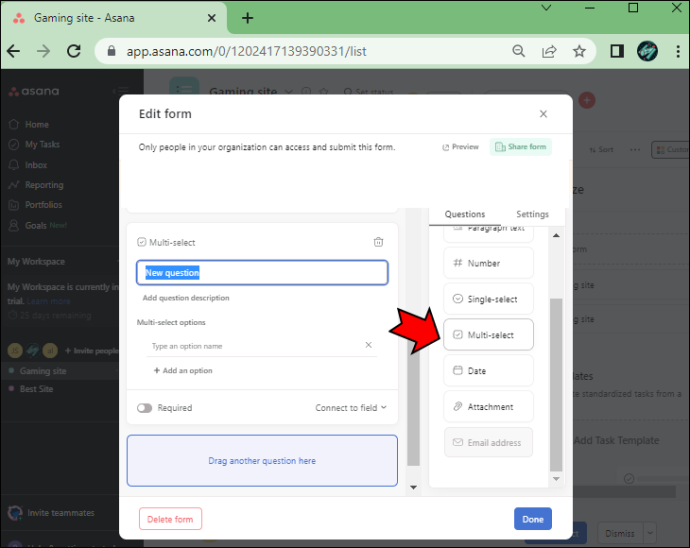Delete the Multi-select question via trash icon
Screen dimensions: 690x548
(x=378, y=242)
